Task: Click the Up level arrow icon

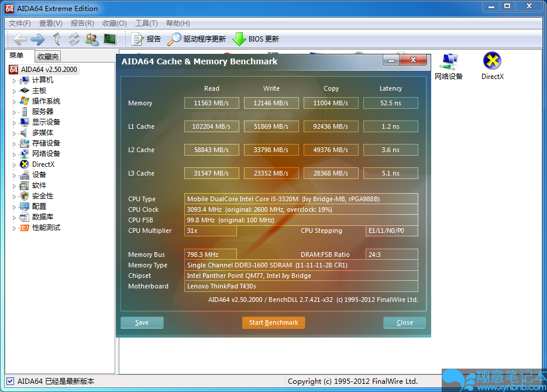Action: (x=57, y=39)
